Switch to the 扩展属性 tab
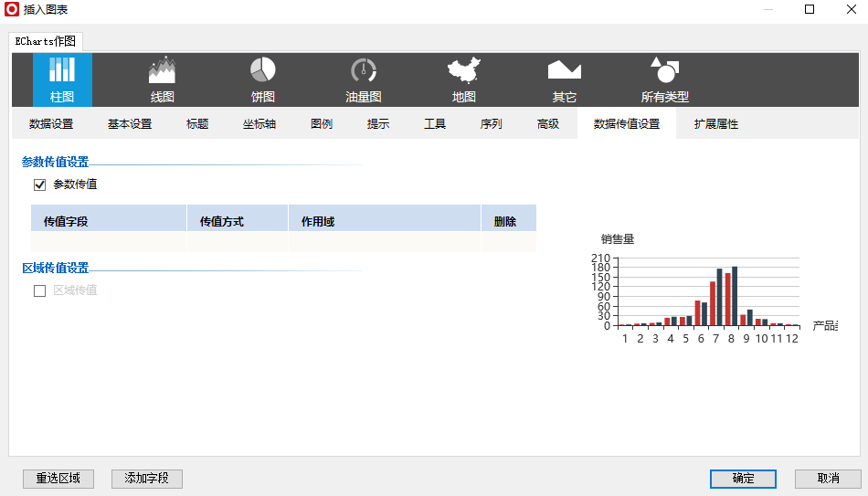Image resolution: width=868 pixels, height=496 pixels. pos(715,123)
